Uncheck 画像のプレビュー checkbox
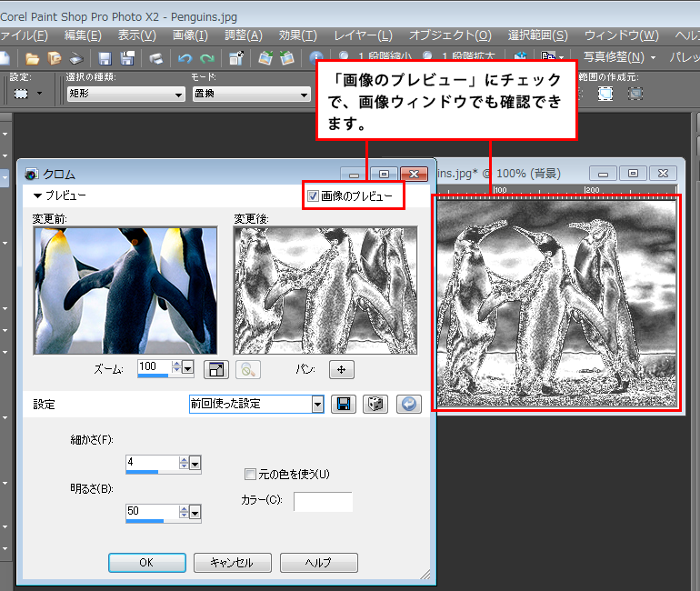Image resolution: width=700 pixels, height=591 pixels. coord(313,195)
